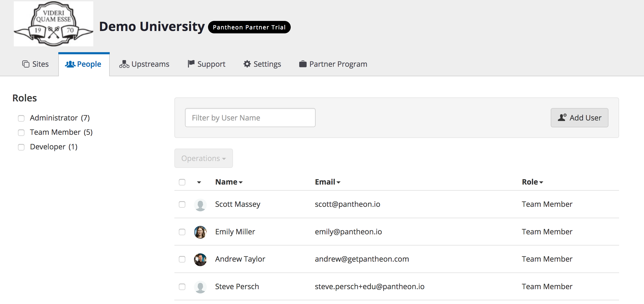
Task: Click Andrew Taylor's Team Member role
Action: point(547,259)
